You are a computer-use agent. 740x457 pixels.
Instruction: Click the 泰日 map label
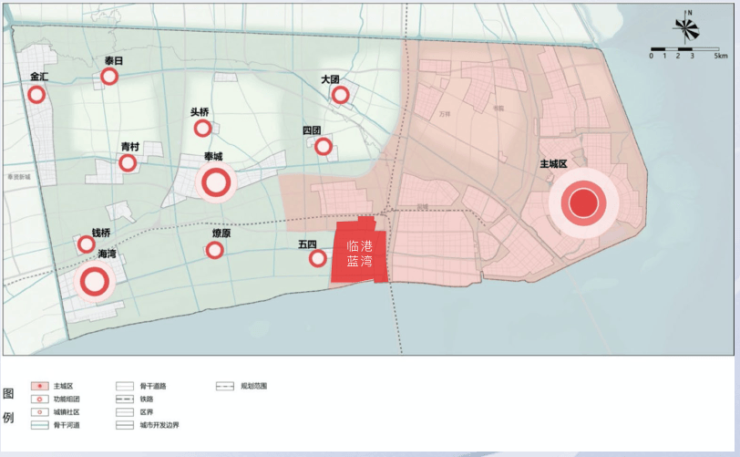tap(114, 60)
